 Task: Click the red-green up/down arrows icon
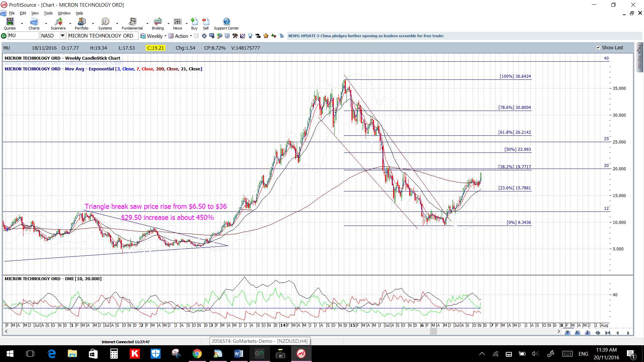tap(274, 36)
